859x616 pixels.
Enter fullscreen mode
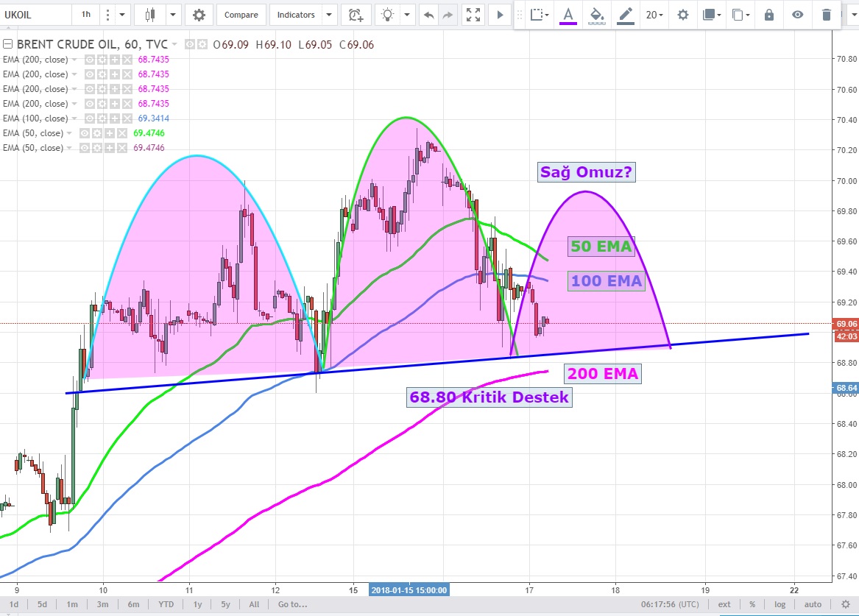point(474,14)
